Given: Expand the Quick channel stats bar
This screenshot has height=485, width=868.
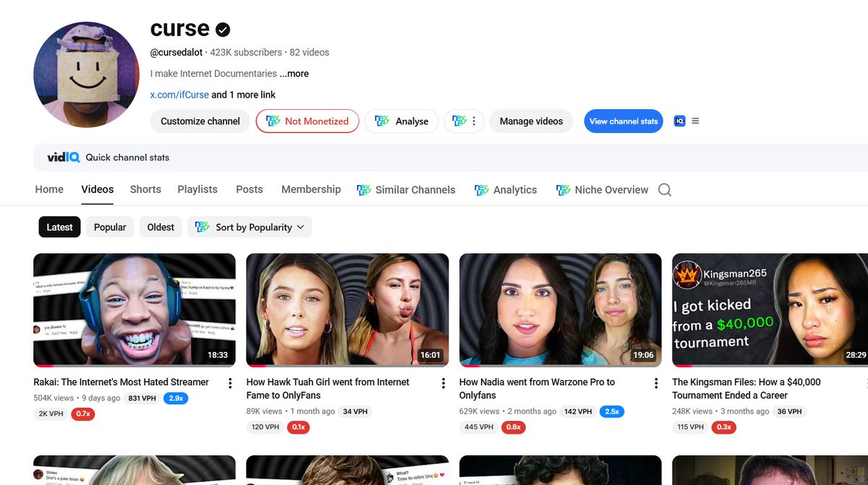Looking at the screenshot, I should click(x=451, y=157).
